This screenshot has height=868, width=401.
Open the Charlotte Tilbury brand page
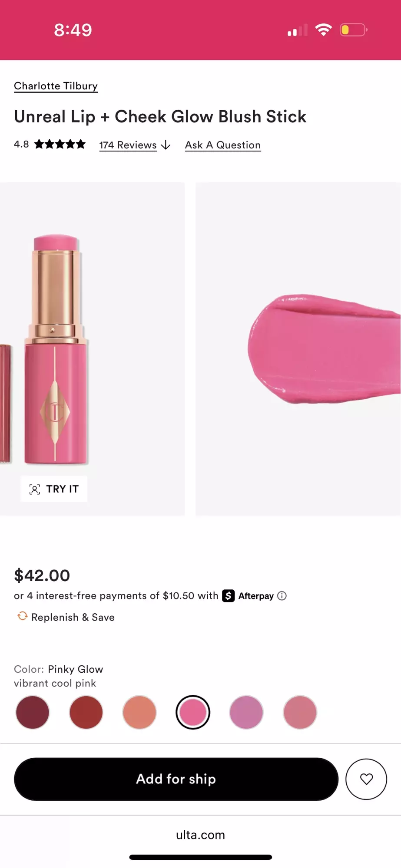click(56, 85)
